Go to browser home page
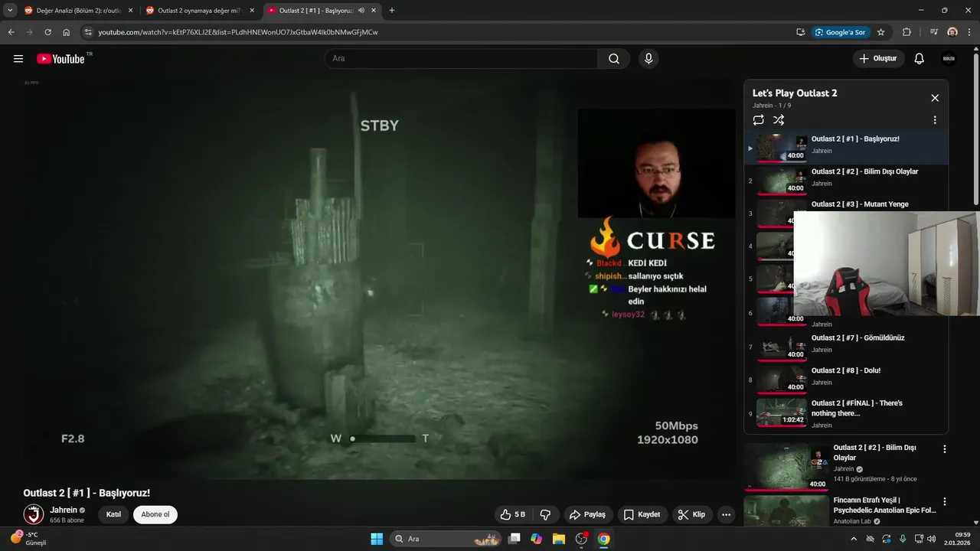The height and width of the screenshot is (551, 980). [x=67, y=32]
